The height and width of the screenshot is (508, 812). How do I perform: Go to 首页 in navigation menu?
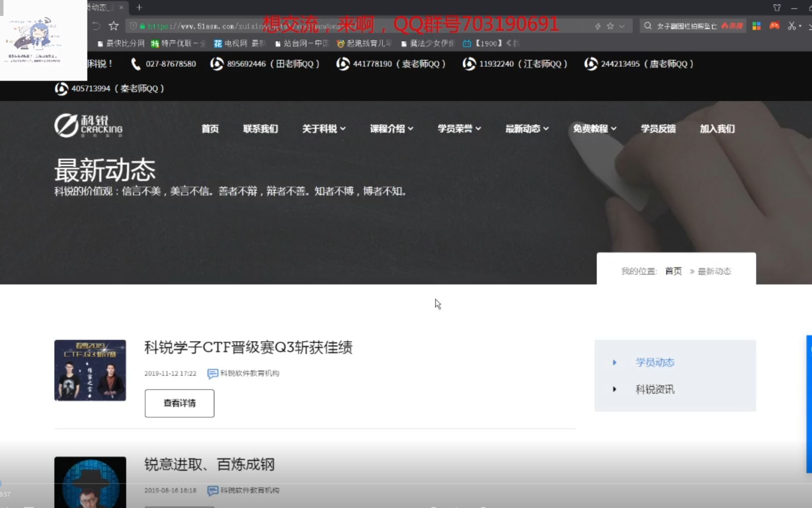[x=210, y=129]
